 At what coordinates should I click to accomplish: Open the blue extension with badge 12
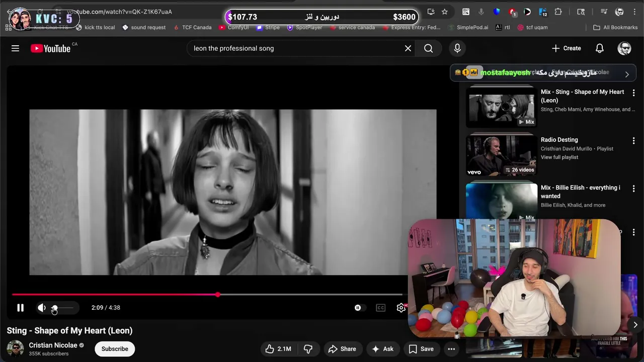tap(543, 12)
